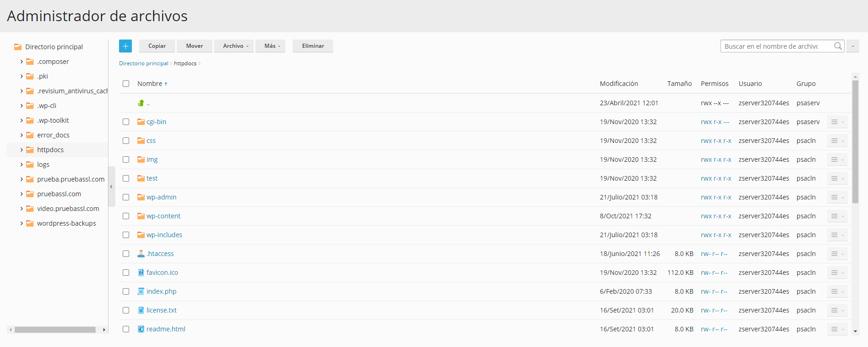Click the readme.html file icon
The width and height of the screenshot is (868, 347).
point(141,329)
